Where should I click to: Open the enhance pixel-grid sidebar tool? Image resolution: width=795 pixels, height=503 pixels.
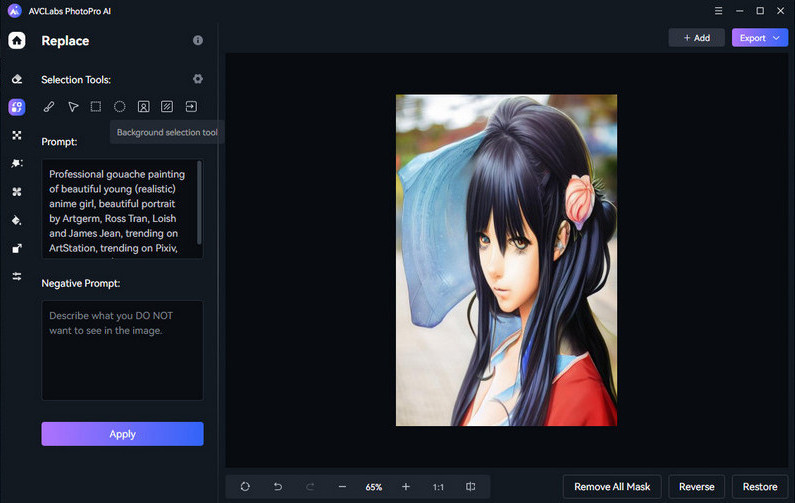[17, 135]
